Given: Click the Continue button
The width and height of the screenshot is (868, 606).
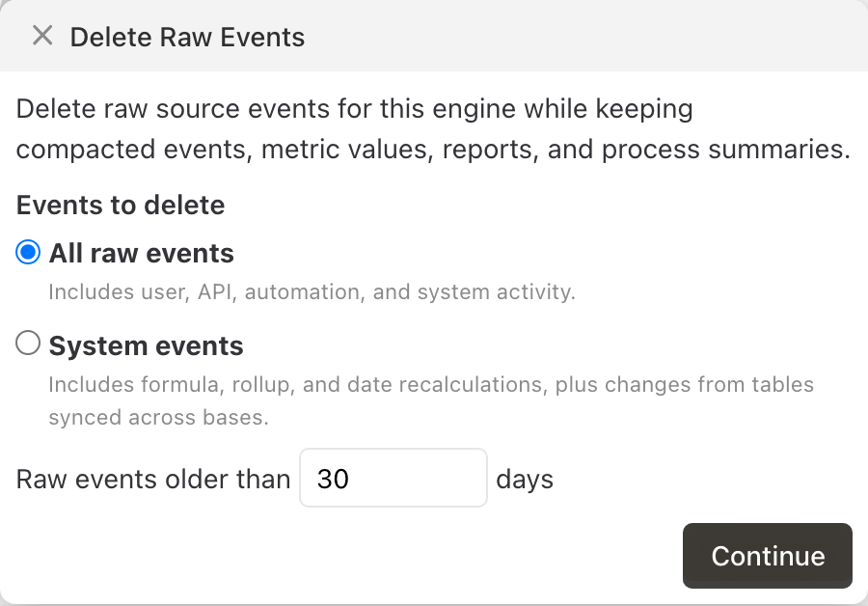Looking at the screenshot, I should 768,556.
